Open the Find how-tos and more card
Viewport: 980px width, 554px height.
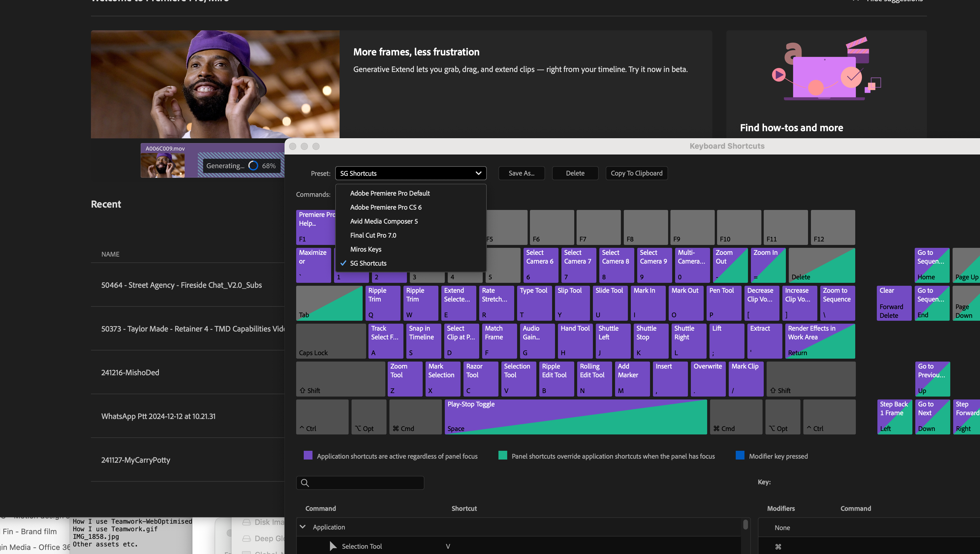pos(826,84)
